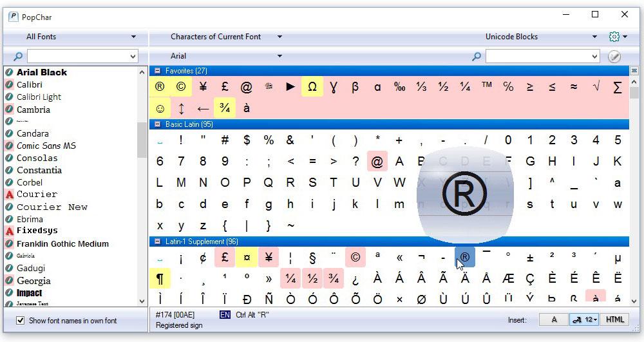The height and width of the screenshot is (342, 644).
Task: Pick the up-down arrow in Favorites
Action: (x=181, y=108)
